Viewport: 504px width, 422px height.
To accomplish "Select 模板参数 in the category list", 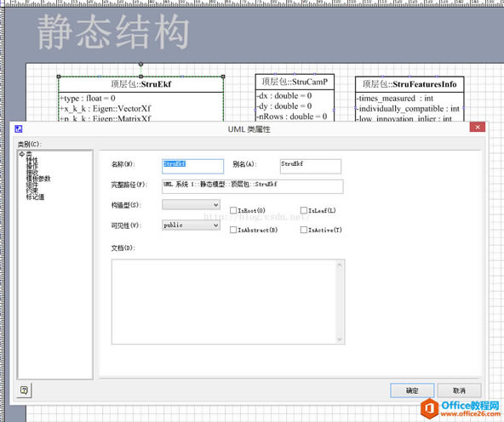I will 38,179.
